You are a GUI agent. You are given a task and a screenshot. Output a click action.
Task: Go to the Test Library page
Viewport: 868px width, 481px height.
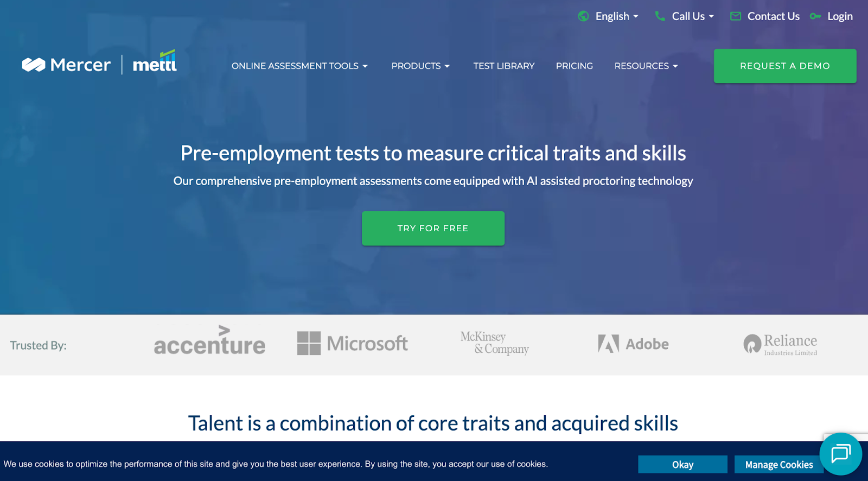point(503,66)
